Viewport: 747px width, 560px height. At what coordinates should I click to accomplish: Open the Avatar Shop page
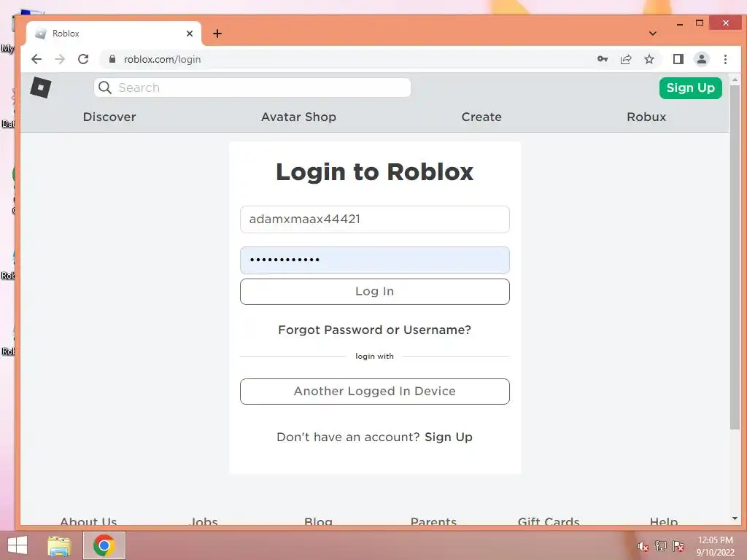[x=298, y=117]
